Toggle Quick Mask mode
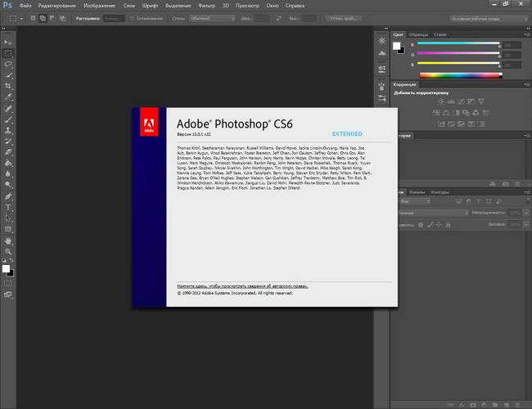Image resolution: width=532 pixels, height=409 pixels. point(8,283)
